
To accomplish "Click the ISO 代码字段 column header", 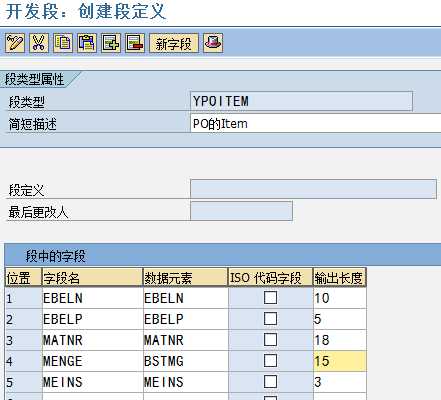I will [270, 277].
